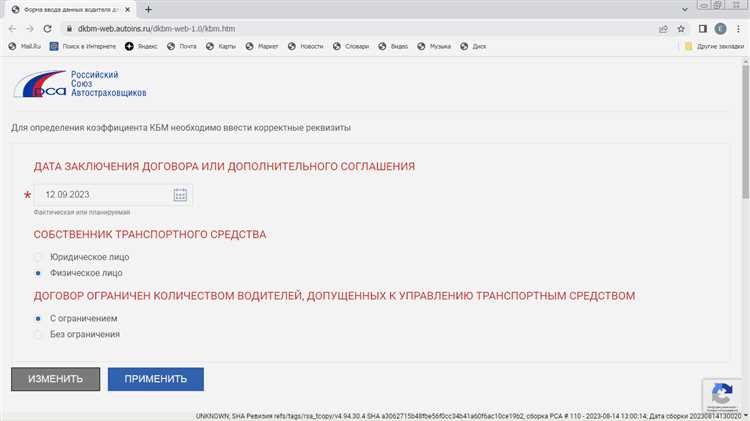Click the ИЗМЕНИТЬ button

55,379
